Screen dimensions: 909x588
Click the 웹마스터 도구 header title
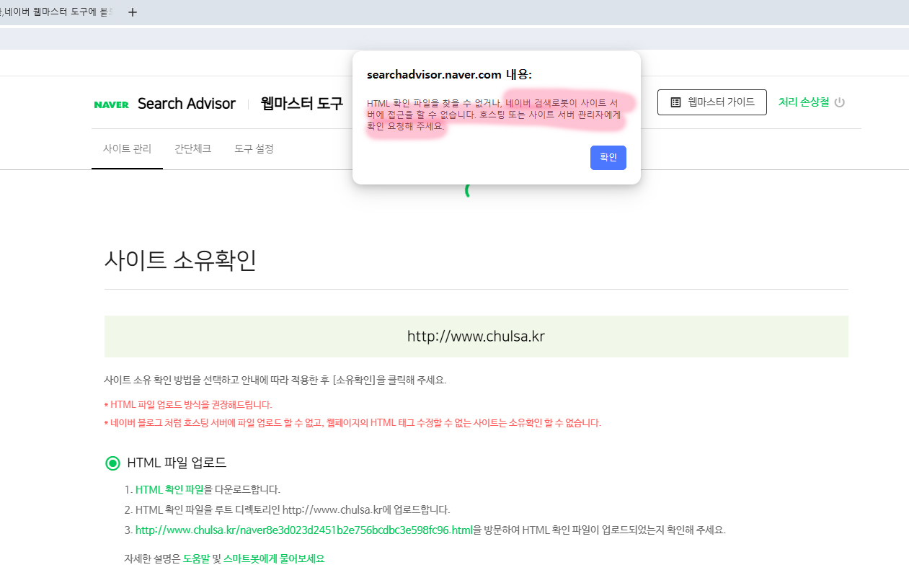pyautogui.click(x=301, y=104)
